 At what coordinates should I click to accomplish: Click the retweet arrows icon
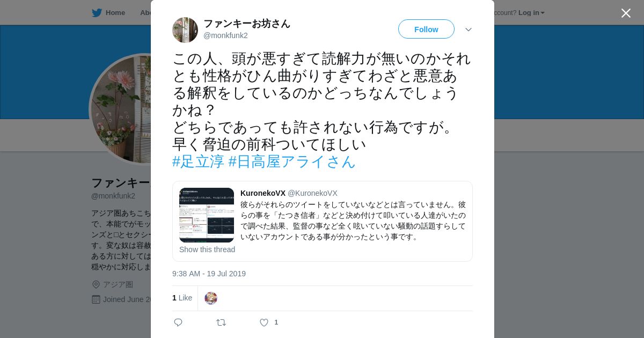click(x=221, y=322)
